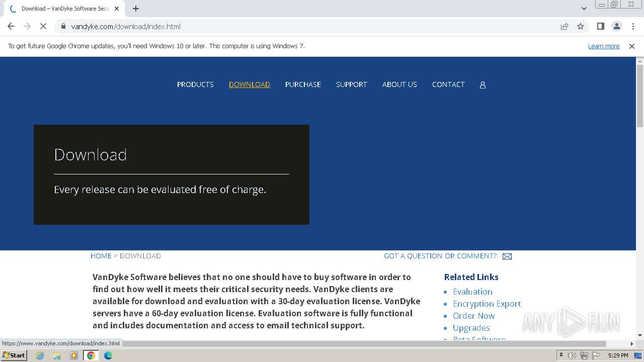Screen dimensions: 644x362
Task: Open Windows Explorer from the taskbar
Action: coord(57,355)
